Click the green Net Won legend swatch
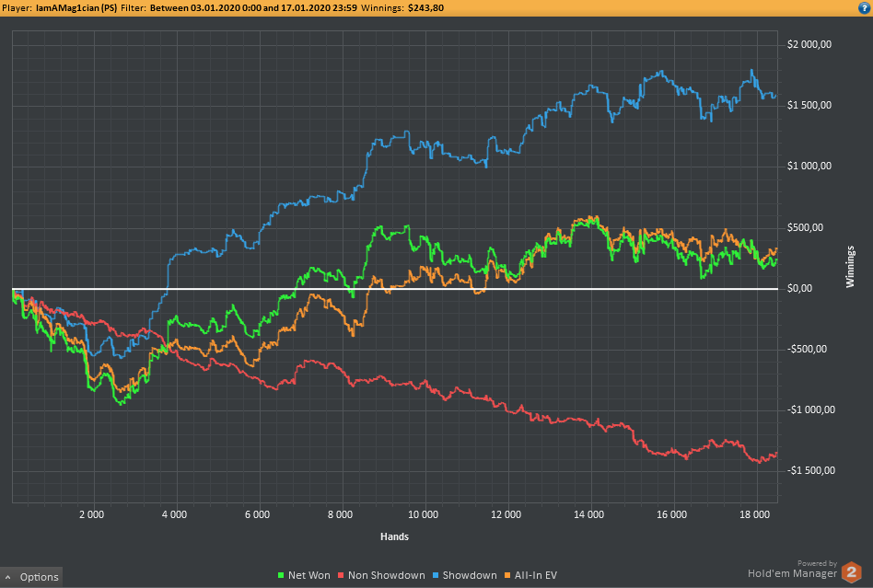873x588 pixels. click(281, 575)
